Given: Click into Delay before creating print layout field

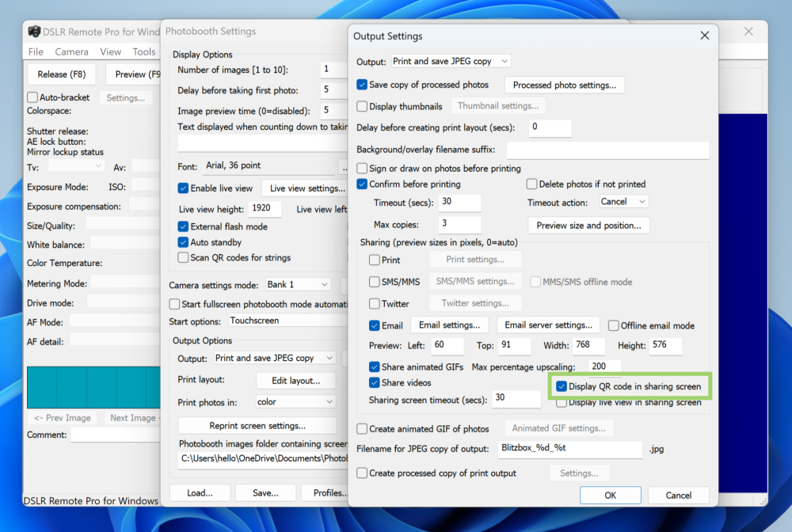Looking at the screenshot, I should click(x=550, y=127).
